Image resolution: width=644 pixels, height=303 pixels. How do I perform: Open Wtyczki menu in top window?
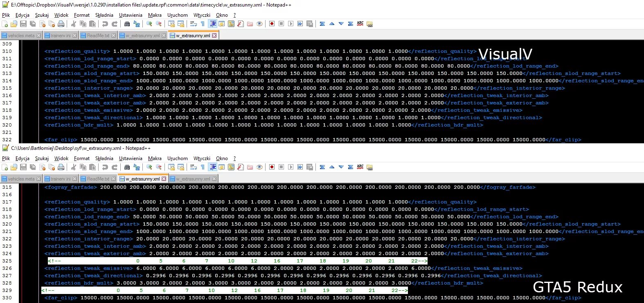tap(202, 15)
